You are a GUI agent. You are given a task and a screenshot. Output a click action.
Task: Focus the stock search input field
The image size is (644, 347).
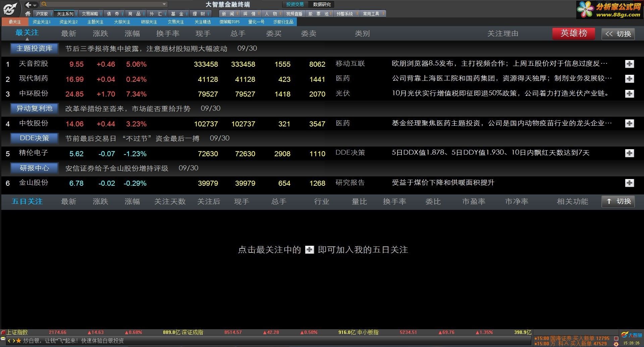coord(104,4)
